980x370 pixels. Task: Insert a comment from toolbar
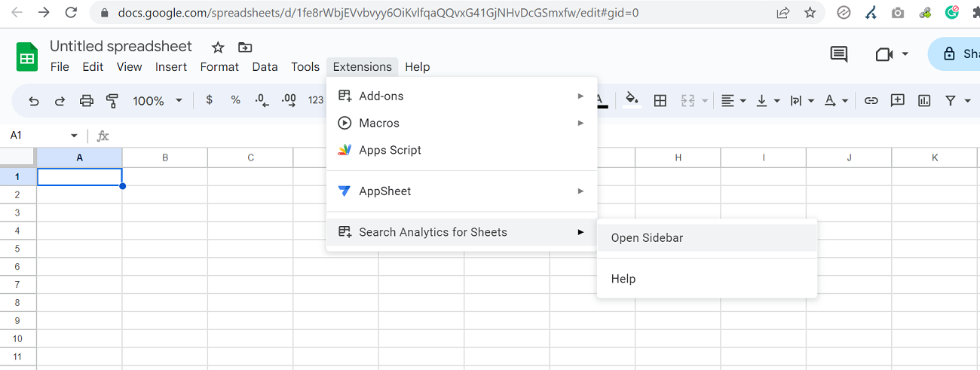click(898, 100)
